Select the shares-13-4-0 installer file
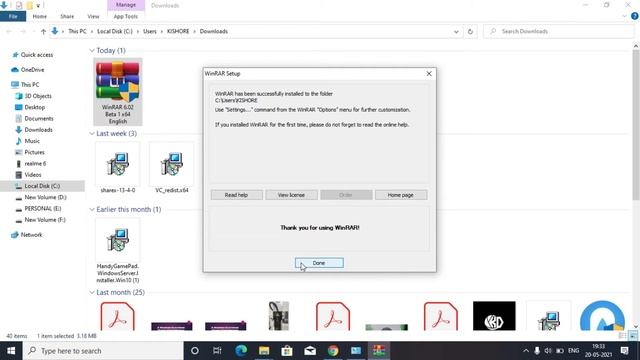The width and height of the screenshot is (640, 360). coord(118,168)
